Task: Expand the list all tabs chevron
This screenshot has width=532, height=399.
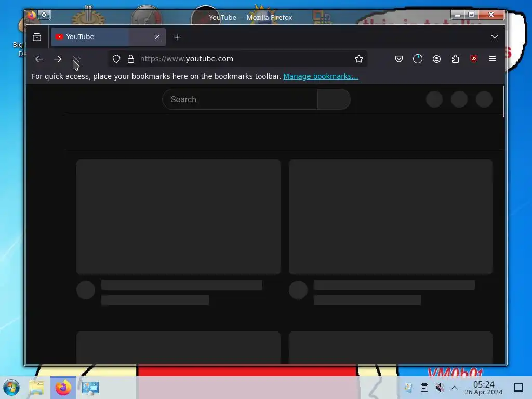Action: coord(495,37)
